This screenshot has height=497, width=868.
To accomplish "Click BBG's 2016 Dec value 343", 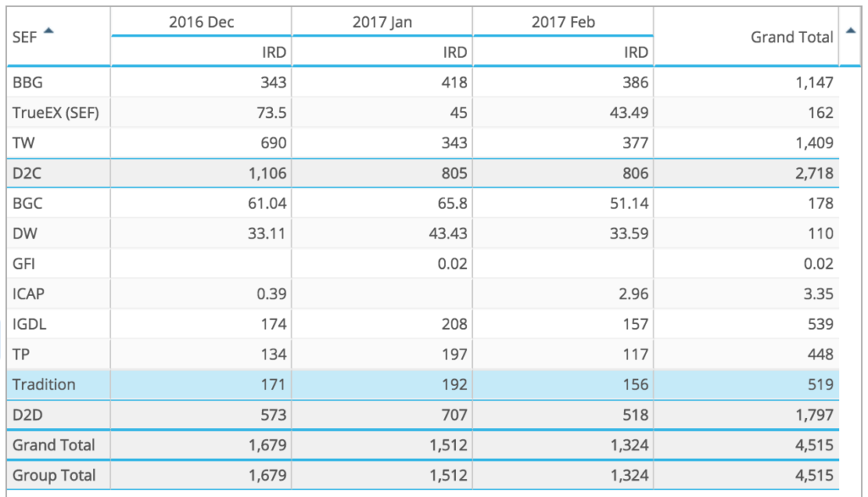I will point(274,82).
